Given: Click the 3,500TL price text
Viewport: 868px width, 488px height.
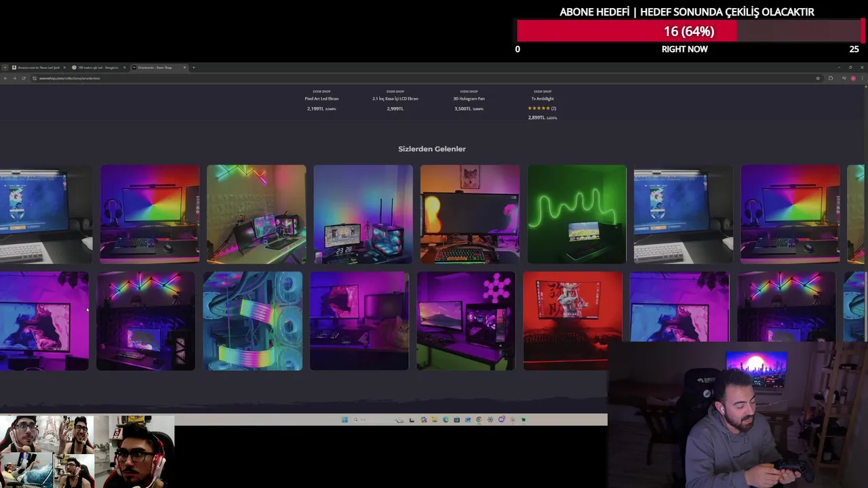Looking at the screenshot, I should pos(462,109).
